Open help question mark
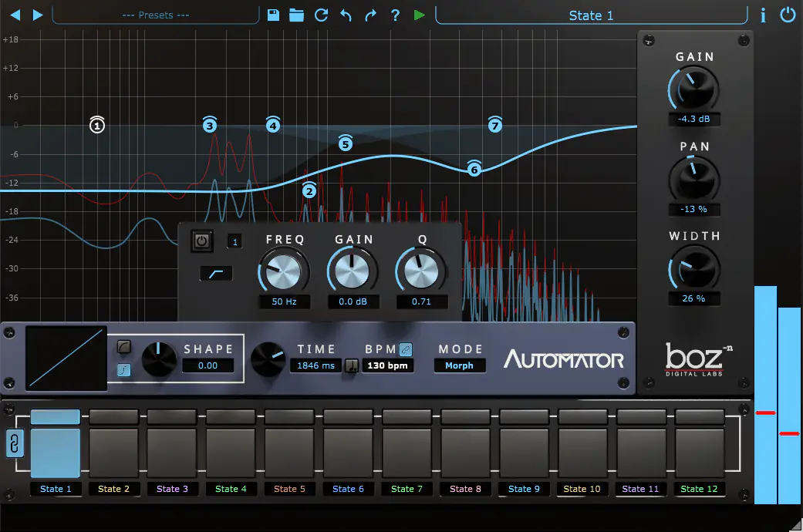 pos(395,15)
